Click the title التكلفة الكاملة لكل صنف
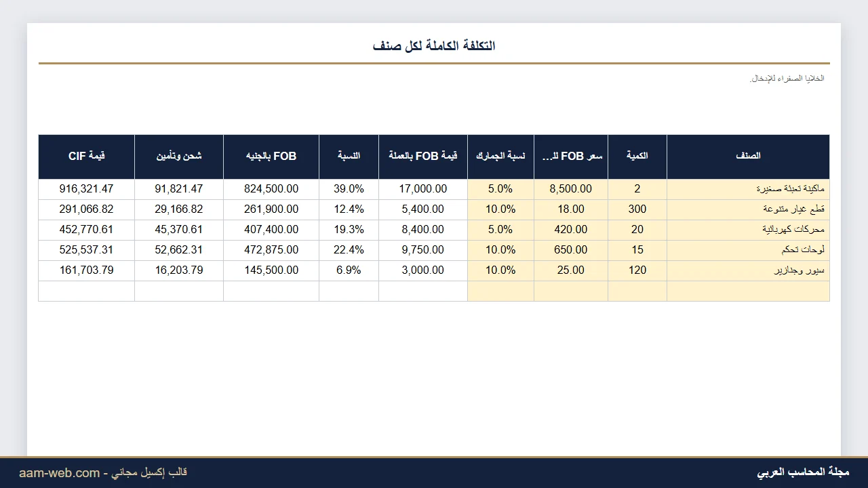Image resolution: width=868 pixels, height=488 pixels. tap(434, 45)
